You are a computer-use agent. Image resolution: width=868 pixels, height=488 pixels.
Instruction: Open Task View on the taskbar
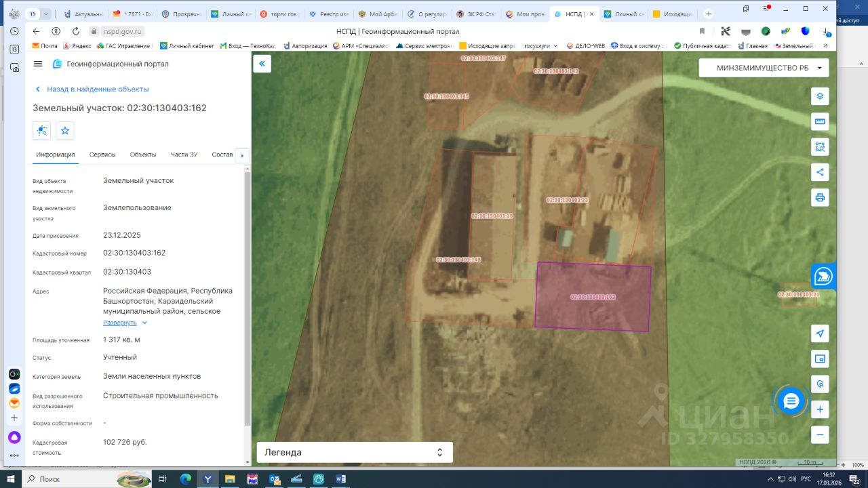pyautogui.click(x=162, y=479)
